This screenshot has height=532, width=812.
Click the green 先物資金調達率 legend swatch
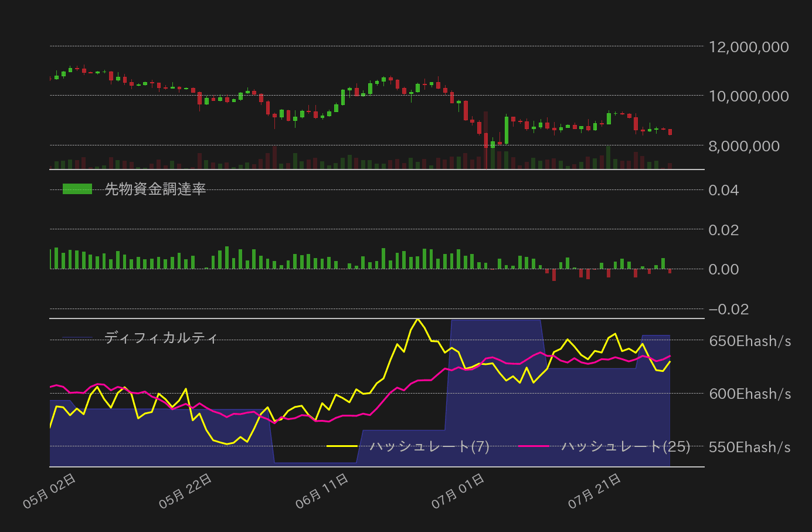pos(77,189)
